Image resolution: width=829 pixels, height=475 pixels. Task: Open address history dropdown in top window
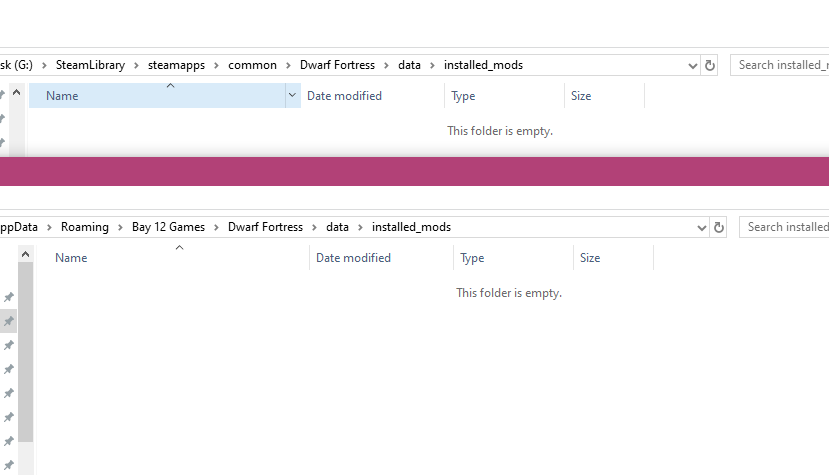coord(693,66)
